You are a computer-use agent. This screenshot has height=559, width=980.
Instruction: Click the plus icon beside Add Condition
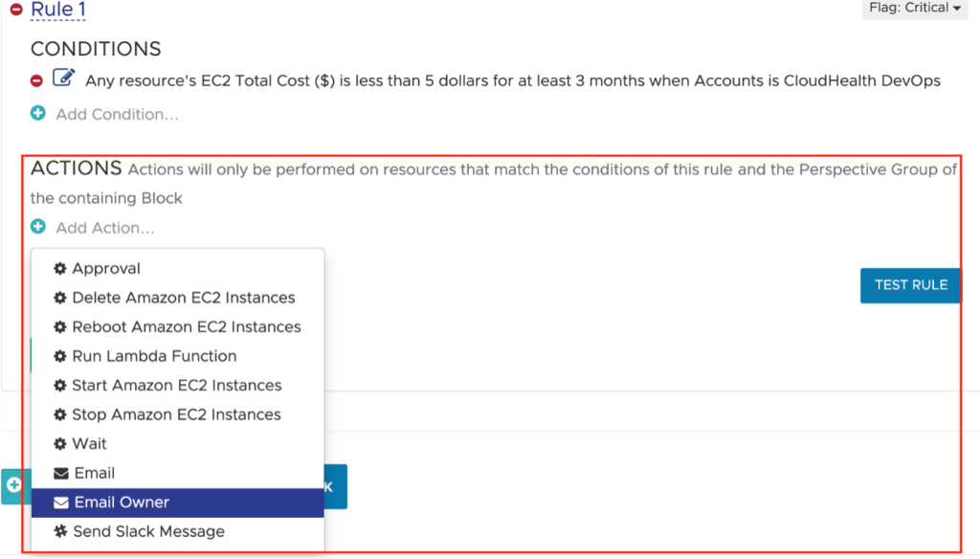(38, 114)
